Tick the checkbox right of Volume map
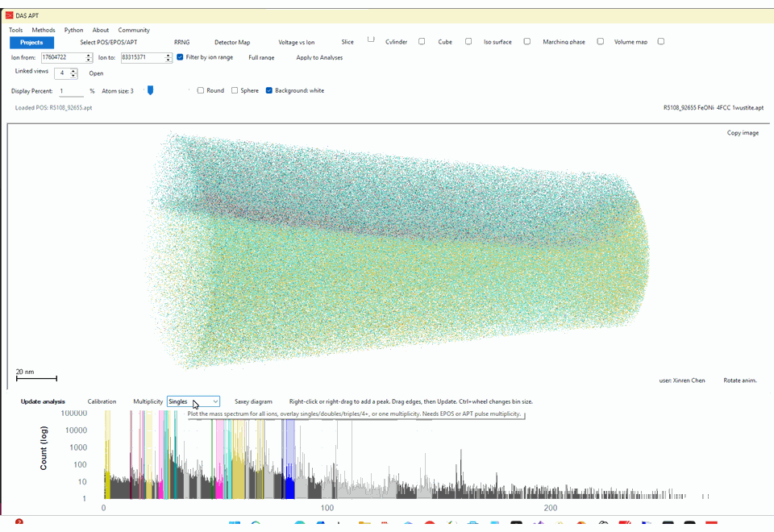The image size is (774, 532). coord(661,41)
